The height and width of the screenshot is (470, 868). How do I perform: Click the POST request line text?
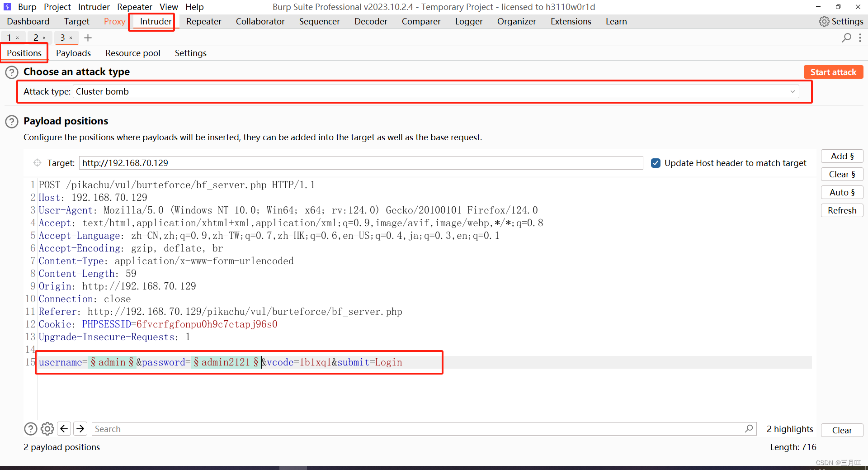177,185
